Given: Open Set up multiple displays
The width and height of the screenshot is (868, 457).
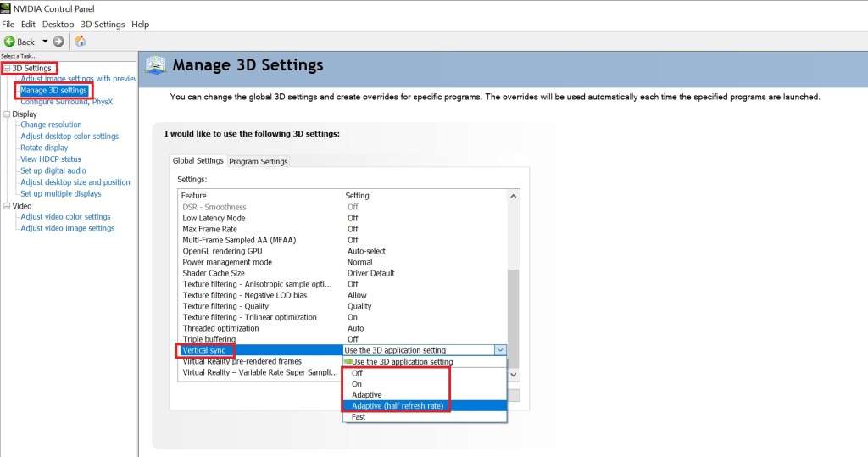Looking at the screenshot, I should point(61,194).
